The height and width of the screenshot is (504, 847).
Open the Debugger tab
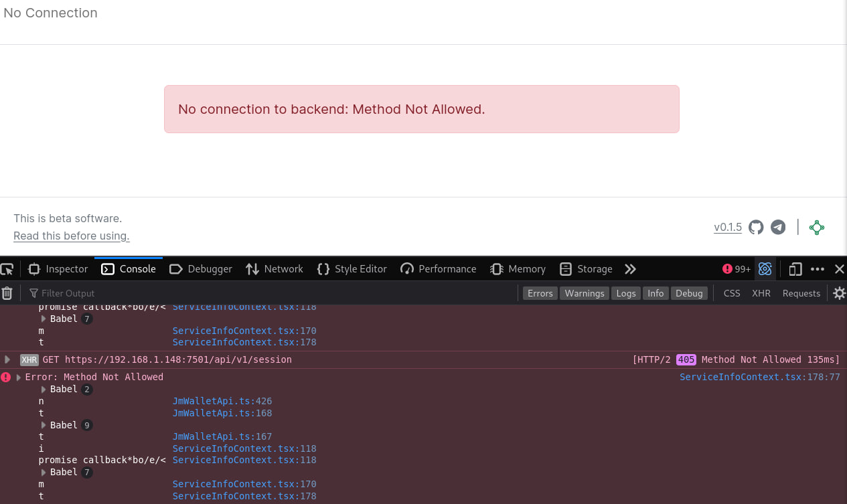coord(200,268)
